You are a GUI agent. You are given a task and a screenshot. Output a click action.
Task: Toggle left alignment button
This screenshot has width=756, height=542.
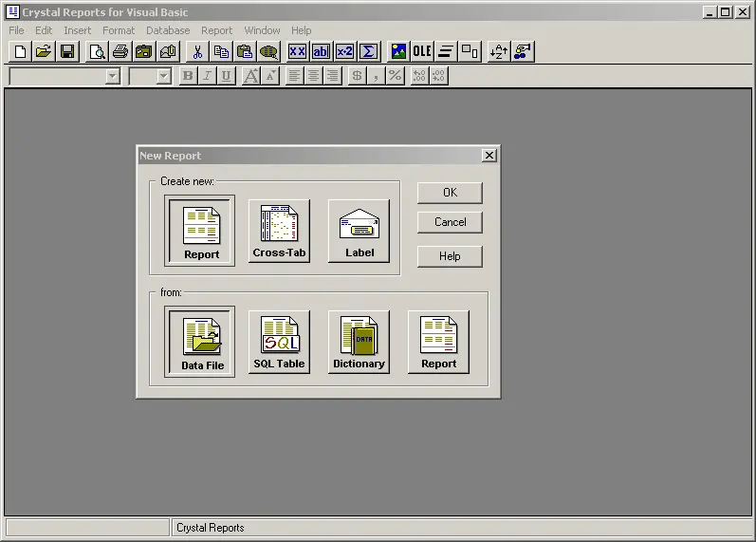tap(295, 76)
